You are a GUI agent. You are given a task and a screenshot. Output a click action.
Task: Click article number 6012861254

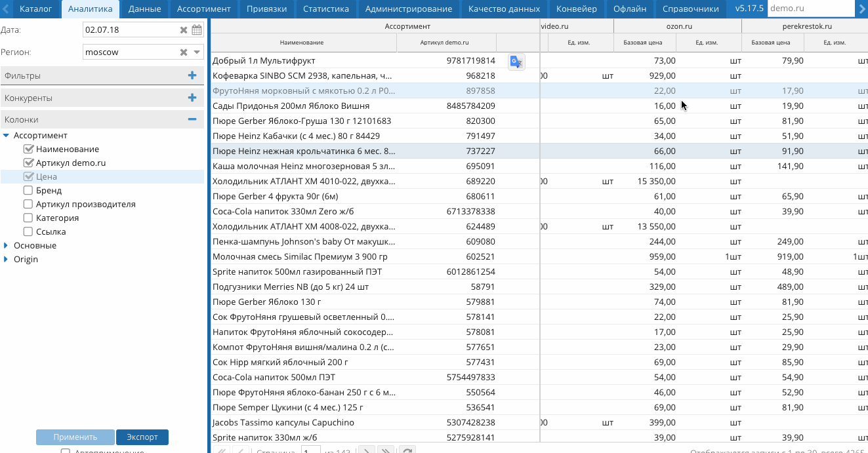[x=470, y=271]
